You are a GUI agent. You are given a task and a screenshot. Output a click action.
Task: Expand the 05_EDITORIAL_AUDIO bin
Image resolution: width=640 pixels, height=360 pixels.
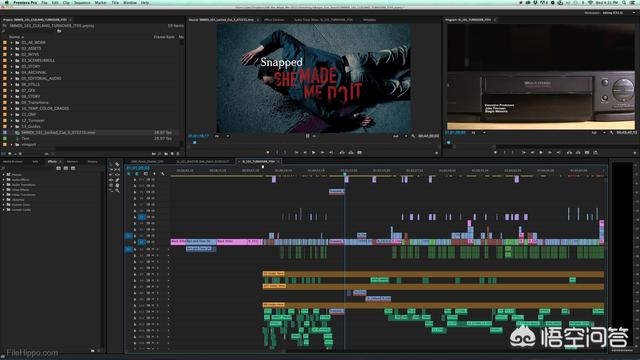pyautogui.click(x=12, y=78)
